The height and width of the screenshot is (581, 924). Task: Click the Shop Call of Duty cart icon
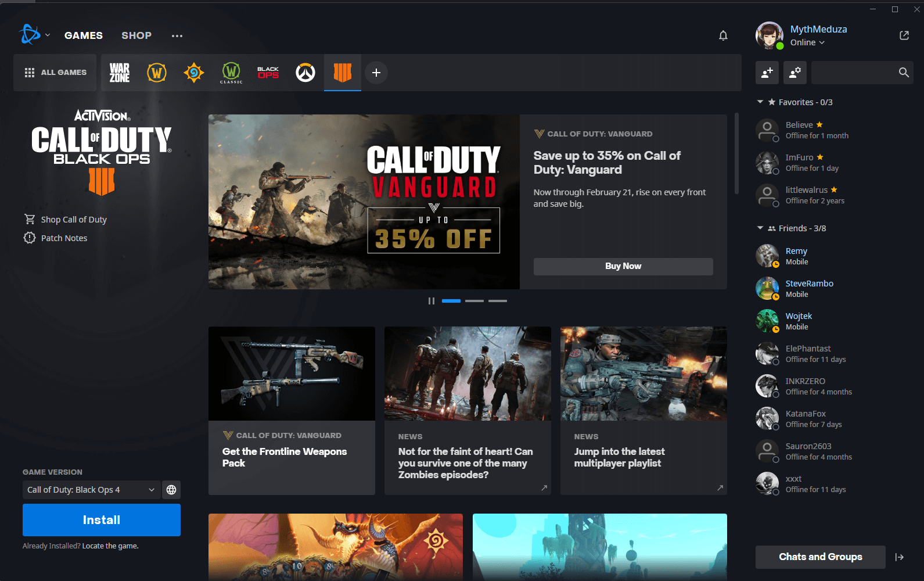tap(30, 219)
